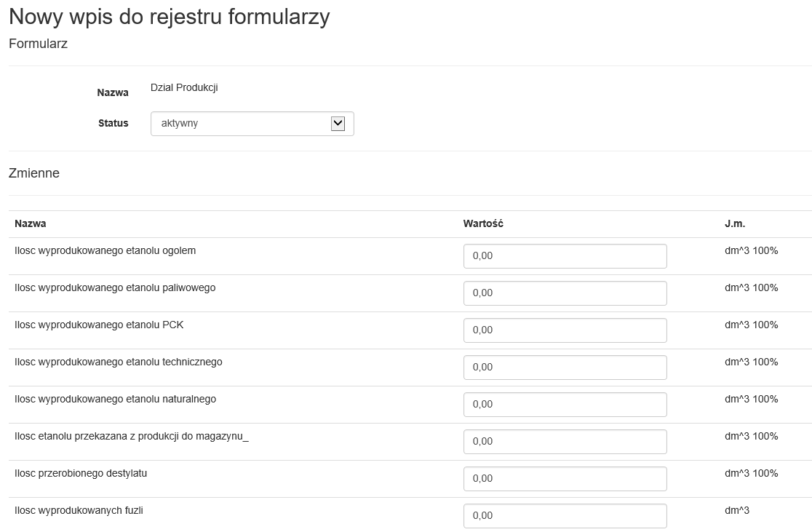The height and width of the screenshot is (532, 812).
Task: Click label Ilosc wyprodukowanego etanolu ogolem
Action: [x=105, y=251]
